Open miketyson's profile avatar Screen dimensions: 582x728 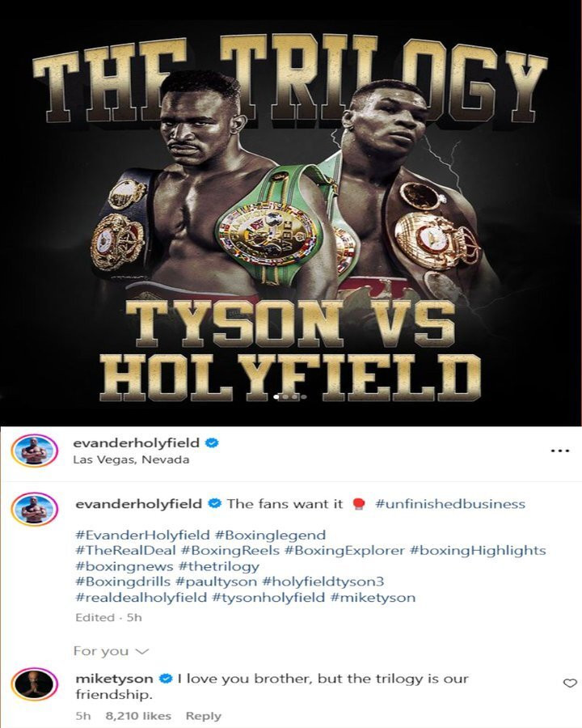point(34,684)
